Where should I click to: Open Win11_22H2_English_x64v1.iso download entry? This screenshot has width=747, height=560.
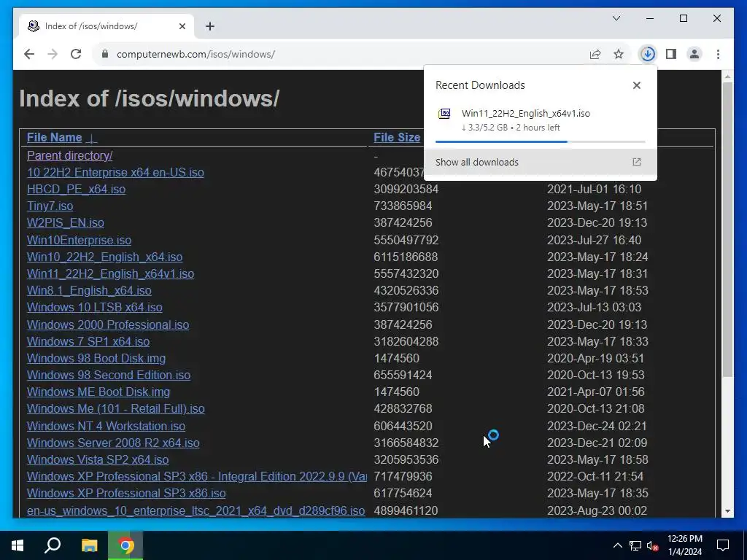tap(541, 120)
